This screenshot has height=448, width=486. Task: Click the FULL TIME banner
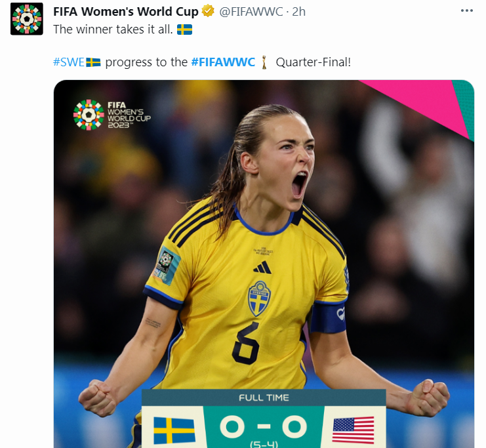pyautogui.click(x=264, y=397)
